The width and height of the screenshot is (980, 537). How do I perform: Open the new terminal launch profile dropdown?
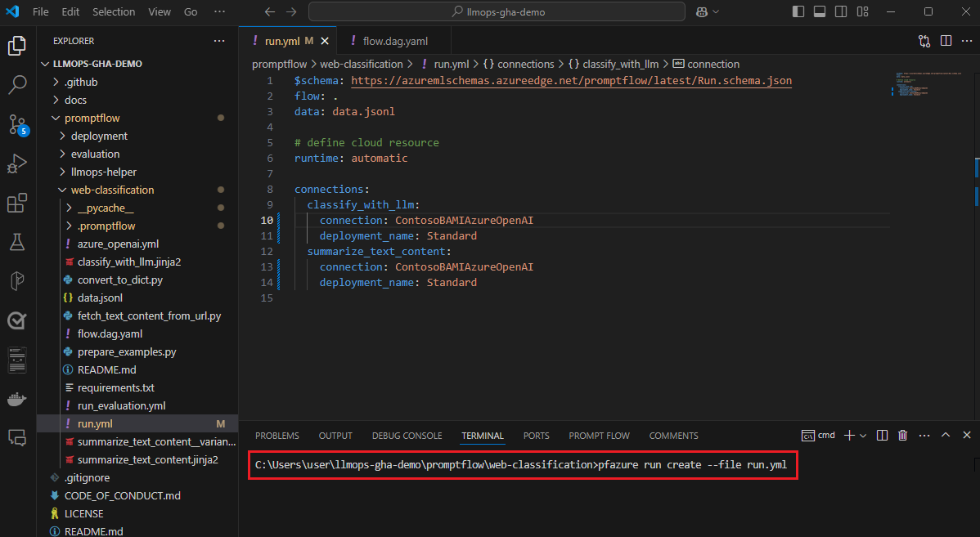(862, 436)
